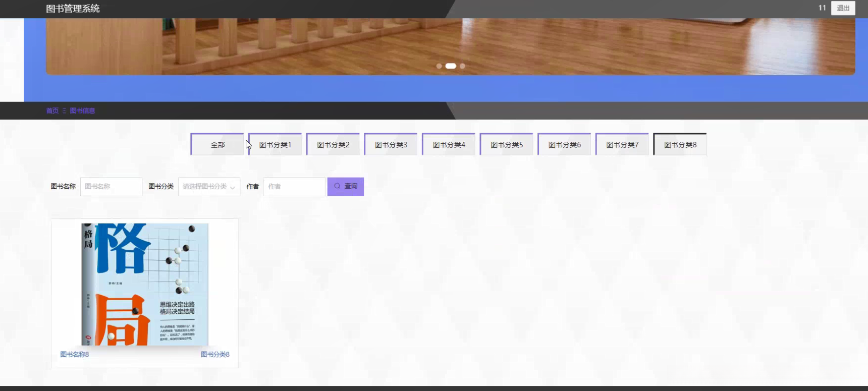Open the 图书分类3 tab
Viewport: 868px width, 391px height.
(391, 145)
